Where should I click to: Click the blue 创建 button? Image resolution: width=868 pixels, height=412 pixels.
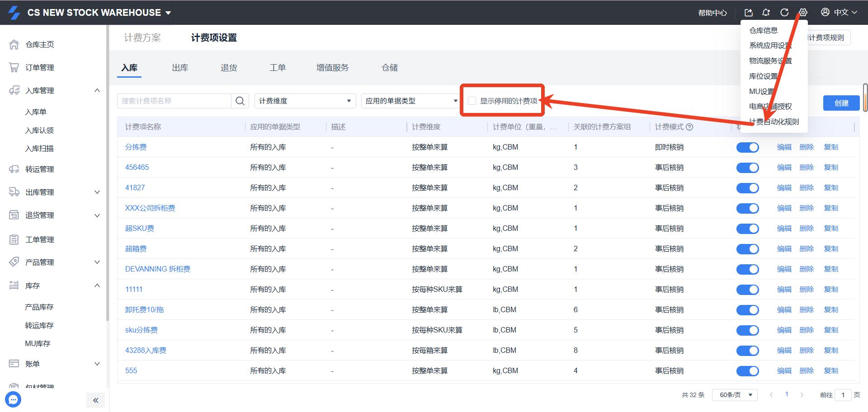tap(841, 103)
